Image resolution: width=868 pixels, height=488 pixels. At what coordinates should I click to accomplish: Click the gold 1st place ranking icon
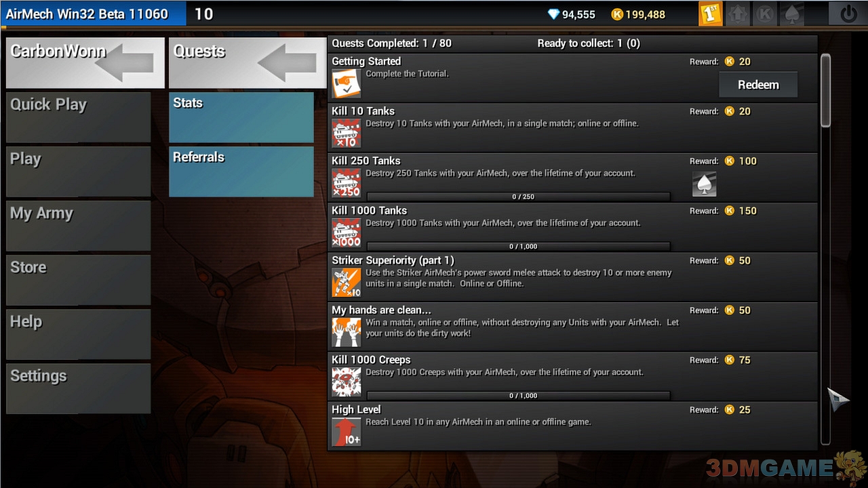coord(710,14)
